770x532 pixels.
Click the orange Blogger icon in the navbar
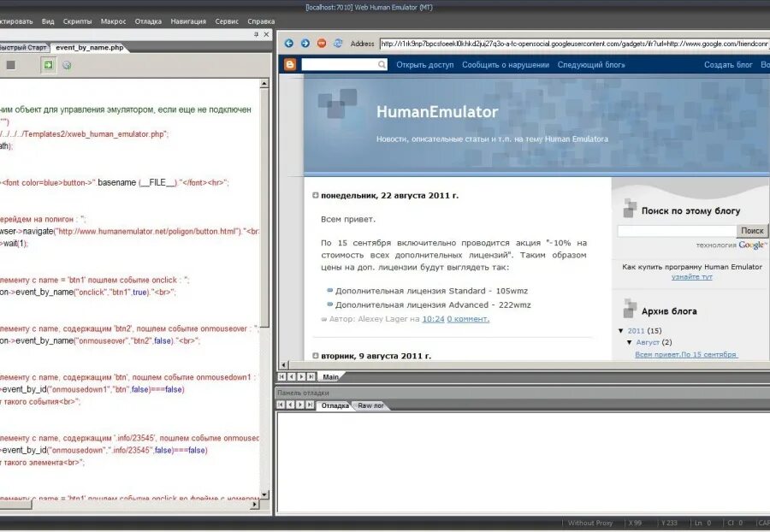point(291,63)
